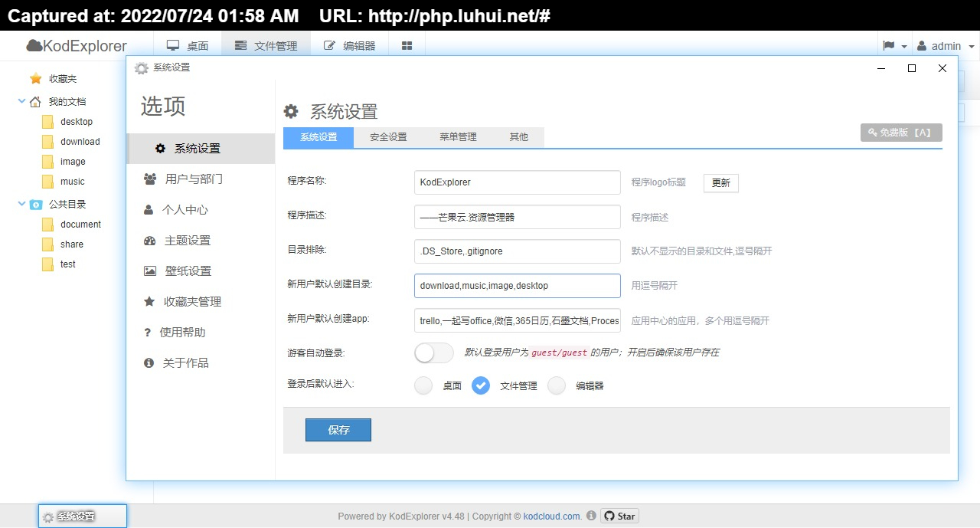The height and width of the screenshot is (528, 980).
Task: Click the KodExplorer cloud logo icon
Action: pyautogui.click(x=34, y=46)
